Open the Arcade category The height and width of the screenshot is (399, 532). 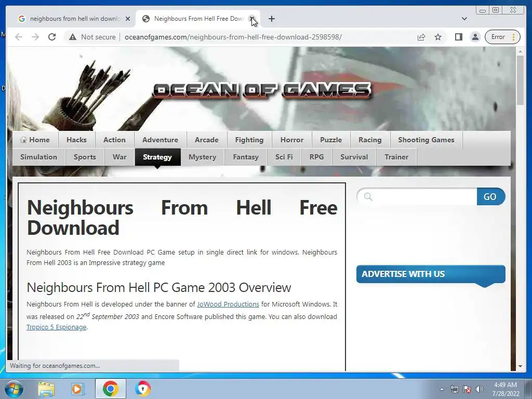207,140
